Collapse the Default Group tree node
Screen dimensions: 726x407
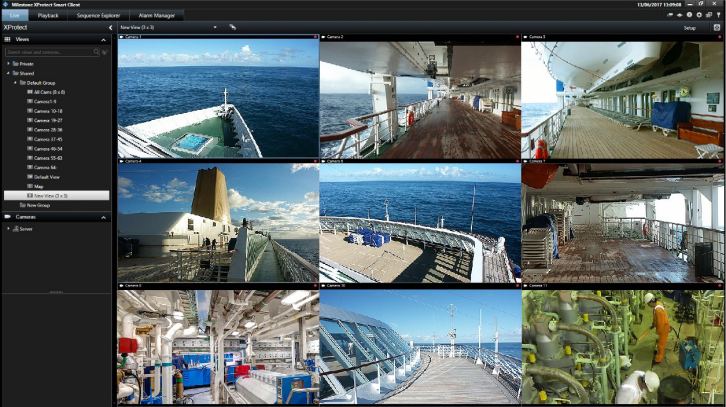click(x=15, y=82)
